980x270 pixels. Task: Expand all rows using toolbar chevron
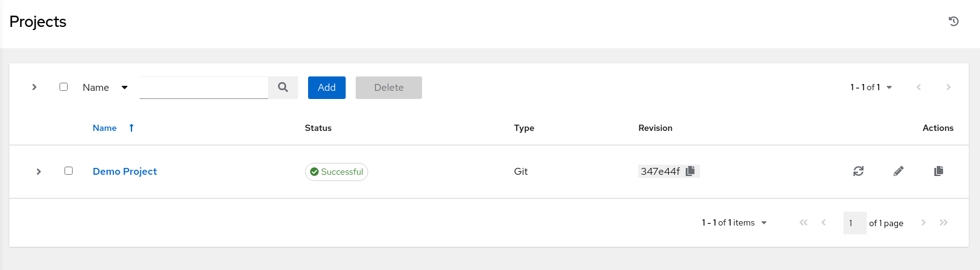point(34,87)
